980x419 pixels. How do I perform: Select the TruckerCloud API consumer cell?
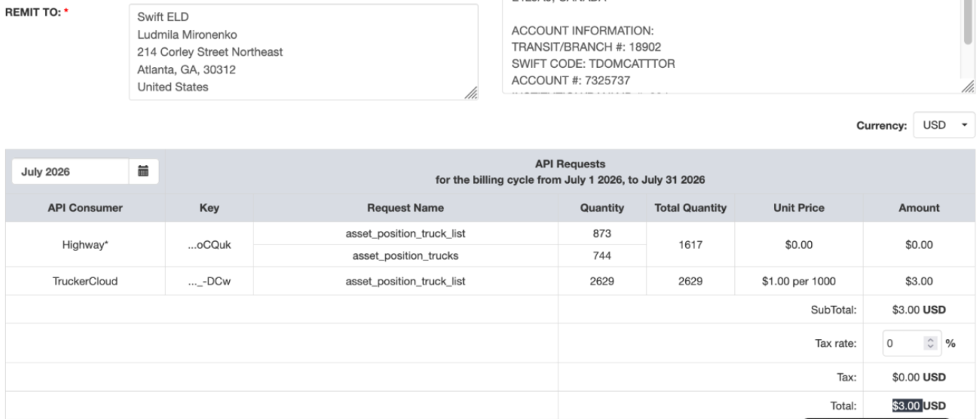point(85,281)
